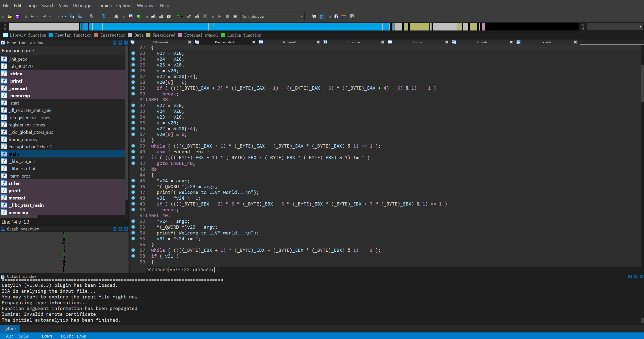Toggle breakpoint dot at line 58
Screen dimensions: 644x339
click(133, 256)
